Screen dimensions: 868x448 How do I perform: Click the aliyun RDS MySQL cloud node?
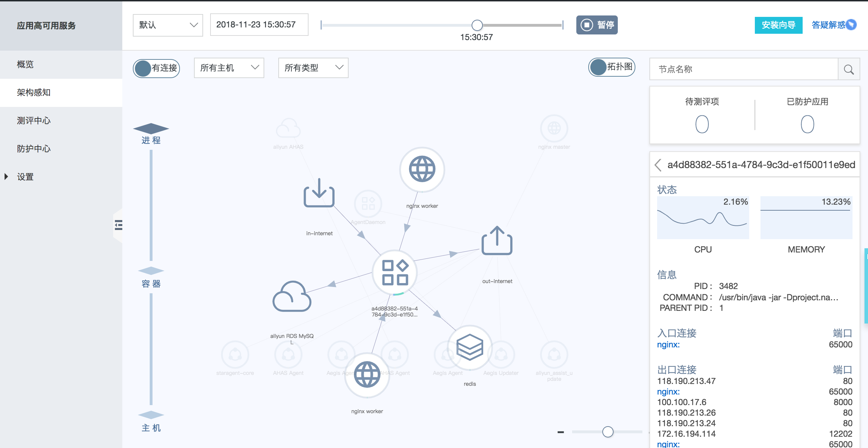pyautogui.click(x=292, y=296)
